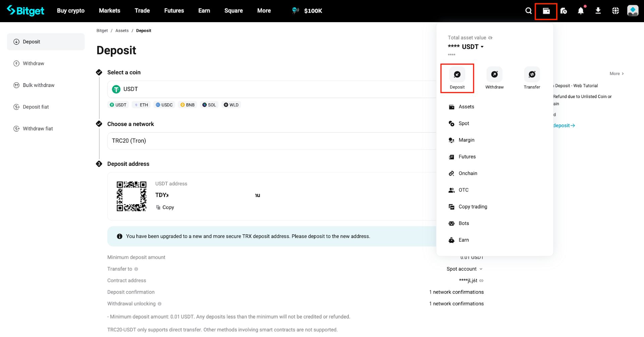Open More in top navigation

pos(264,11)
